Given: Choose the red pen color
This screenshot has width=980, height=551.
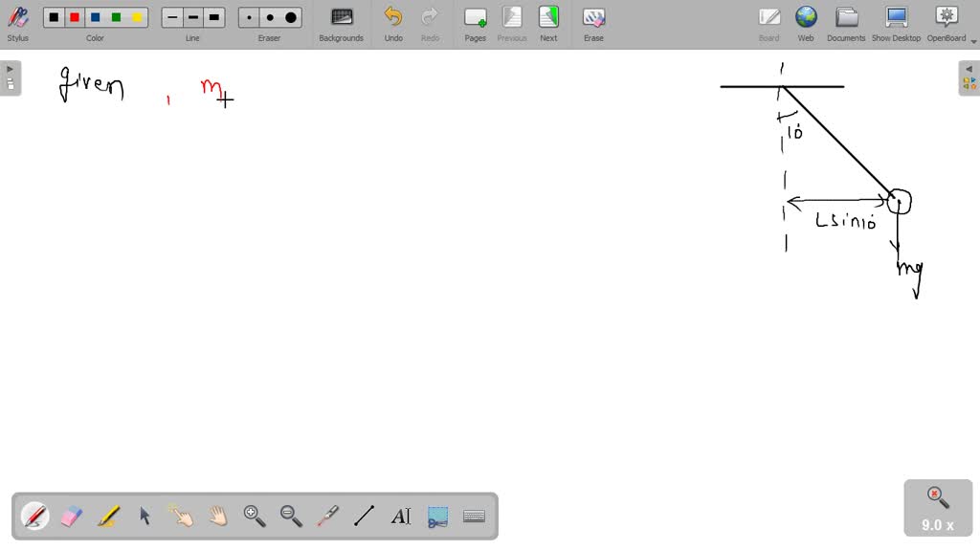Looking at the screenshot, I should (x=75, y=17).
